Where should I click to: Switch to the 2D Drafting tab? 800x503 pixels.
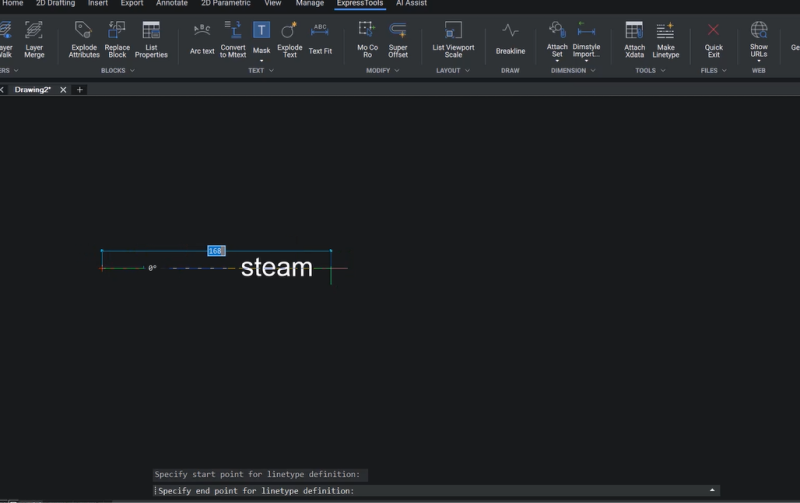[56, 4]
